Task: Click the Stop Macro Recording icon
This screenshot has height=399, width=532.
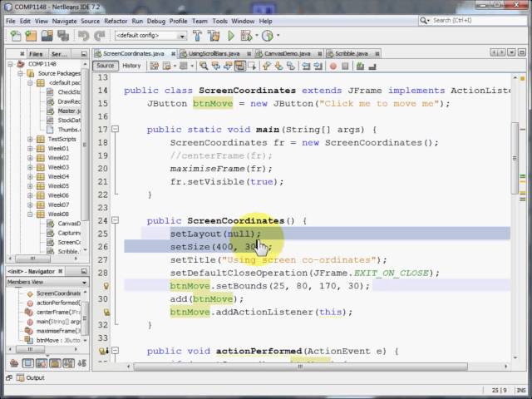Action: 345,66
